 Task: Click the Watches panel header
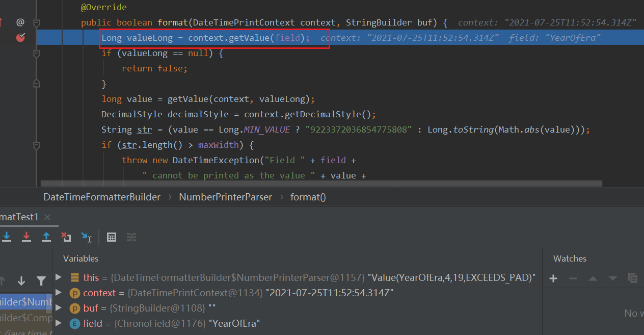[570, 259]
